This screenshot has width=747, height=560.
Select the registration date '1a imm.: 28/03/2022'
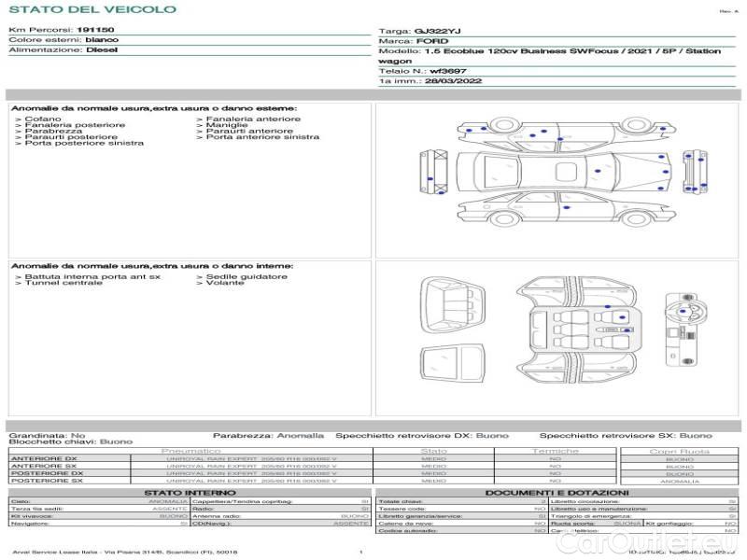click(x=430, y=81)
